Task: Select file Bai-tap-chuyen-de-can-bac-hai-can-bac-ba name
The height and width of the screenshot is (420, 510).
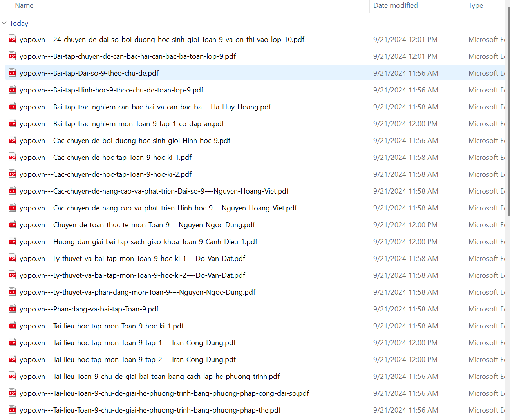Action: 128,56
